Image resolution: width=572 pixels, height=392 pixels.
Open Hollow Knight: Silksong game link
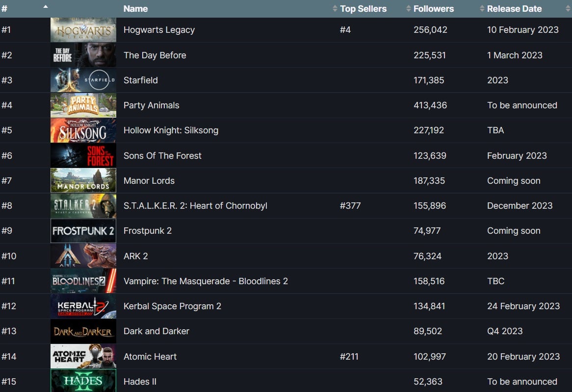[171, 130]
